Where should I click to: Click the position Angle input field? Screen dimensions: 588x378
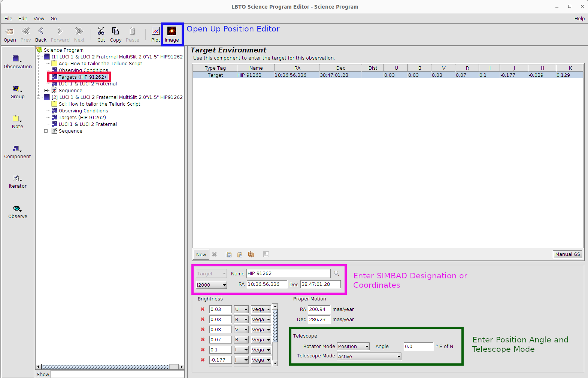coord(418,347)
